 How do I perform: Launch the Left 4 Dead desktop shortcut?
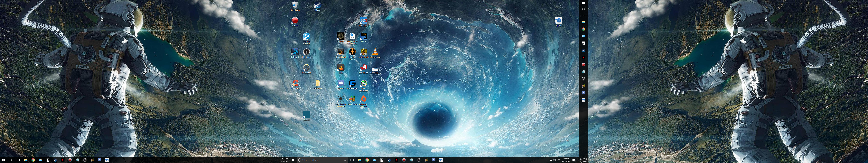point(364,69)
